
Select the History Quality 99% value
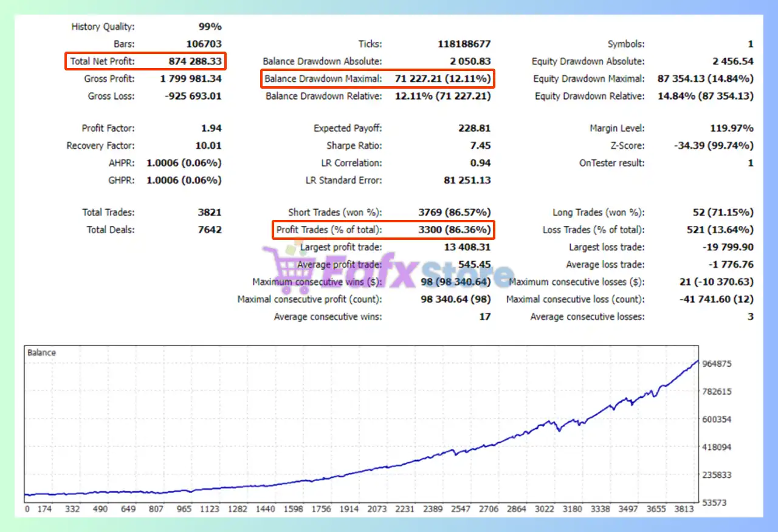(x=210, y=27)
